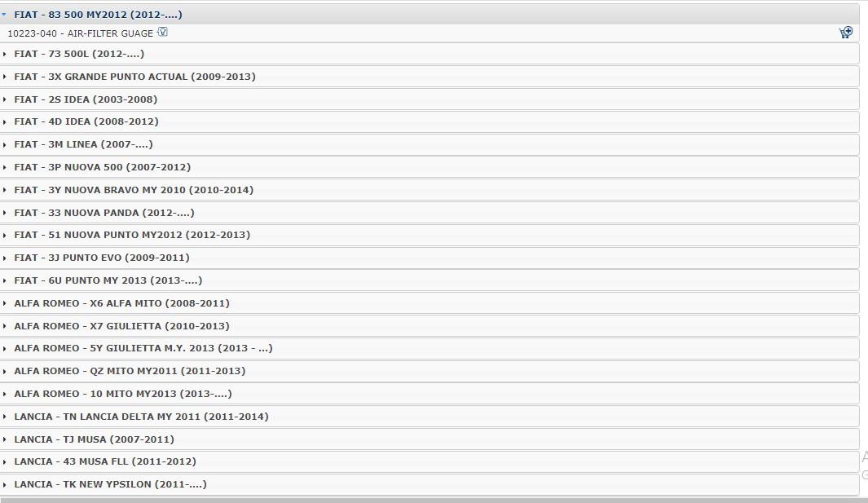Expand FIAT 51 NUOVA PUNTO MY2012
The width and height of the screenshot is (868, 503).
(x=430, y=235)
